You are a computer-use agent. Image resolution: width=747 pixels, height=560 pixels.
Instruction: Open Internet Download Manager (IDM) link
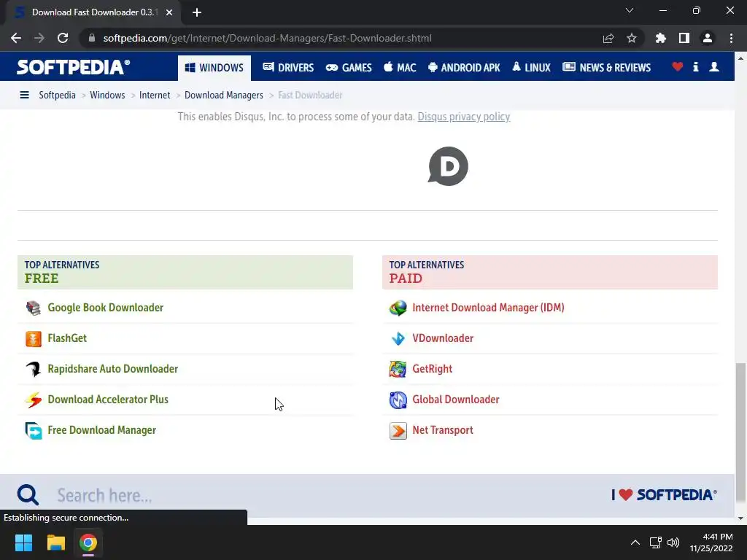(488, 308)
